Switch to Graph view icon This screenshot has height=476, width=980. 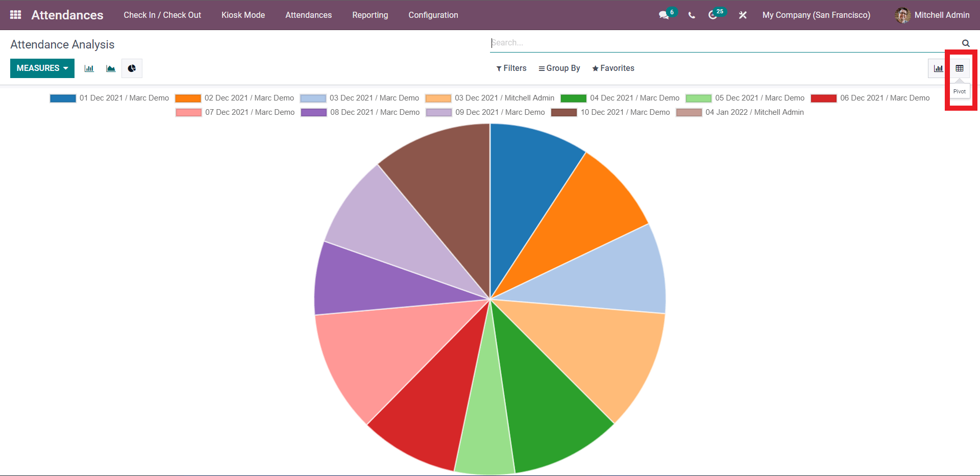tap(938, 68)
